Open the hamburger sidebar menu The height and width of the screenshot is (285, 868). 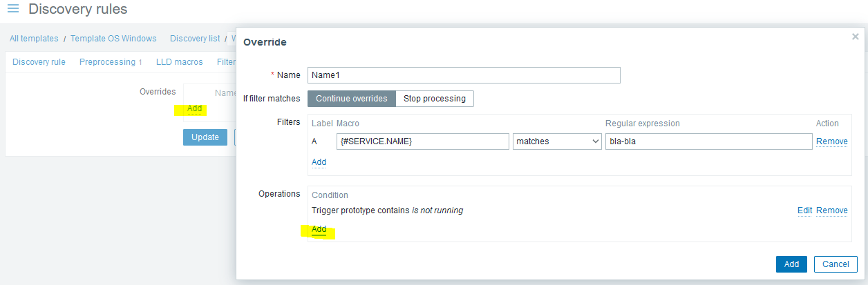pyautogui.click(x=13, y=10)
